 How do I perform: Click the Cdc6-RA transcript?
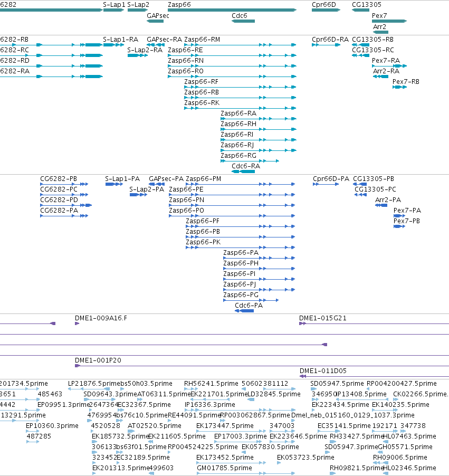[243, 172]
